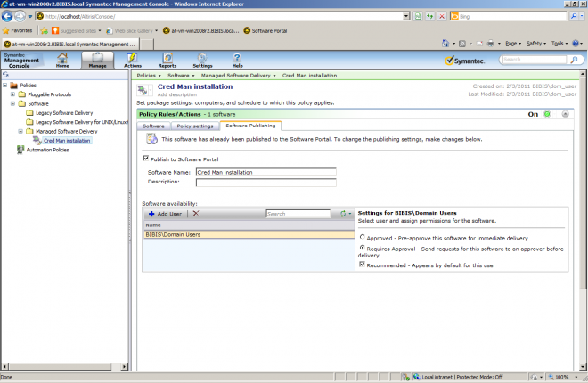Image resolution: width=588 pixels, height=383 pixels.
Task: Collapse the Managed Software Delivery node
Action: coord(20,131)
